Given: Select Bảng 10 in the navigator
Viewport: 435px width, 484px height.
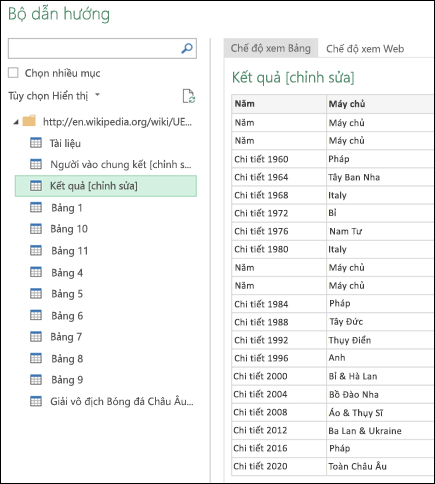Looking at the screenshot, I should [x=69, y=229].
